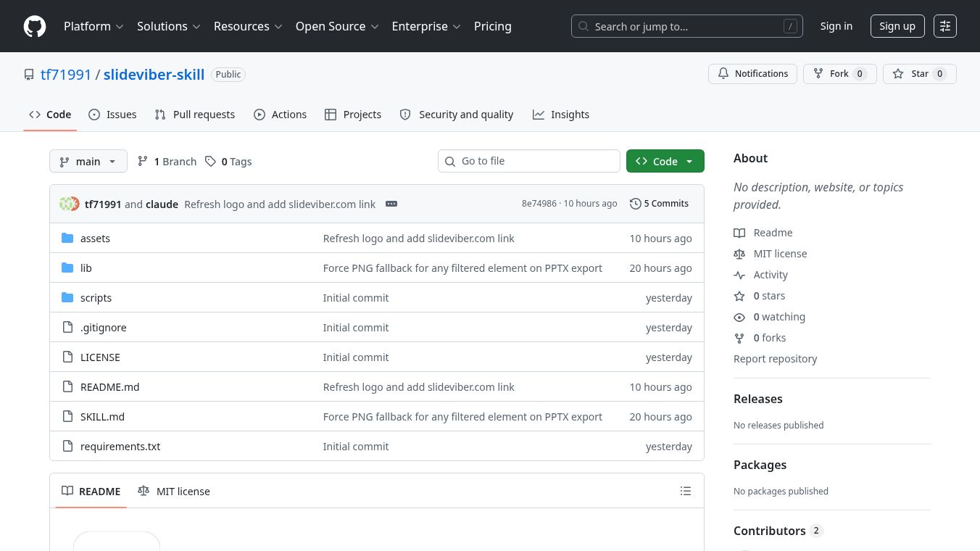Click the pulse icon beside Activity
The height and width of the screenshot is (551, 980).
(739, 275)
